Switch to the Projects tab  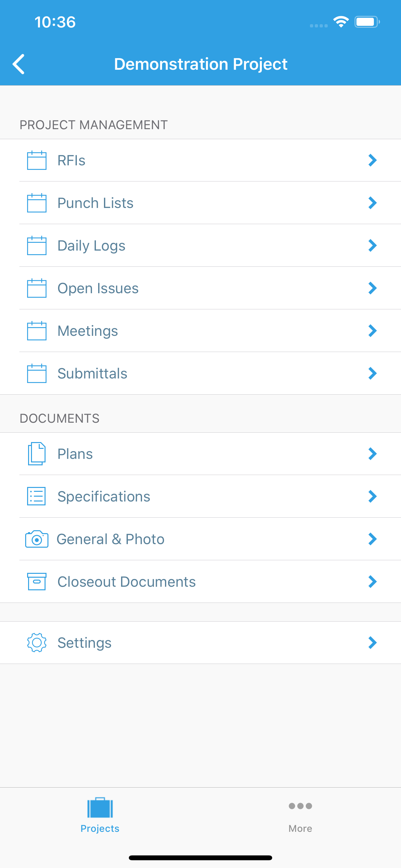[x=100, y=815]
